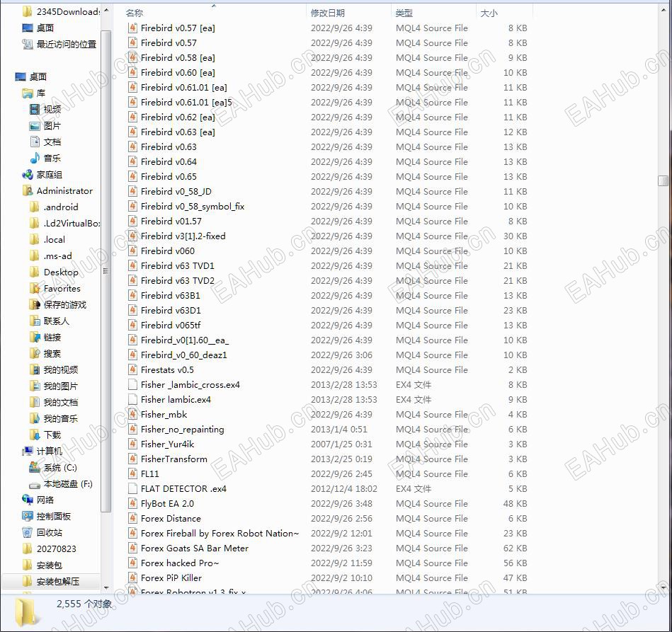Image resolution: width=672 pixels, height=632 pixels.
Task: Select file Firebird v065tf
Action: tap(171, 326)
